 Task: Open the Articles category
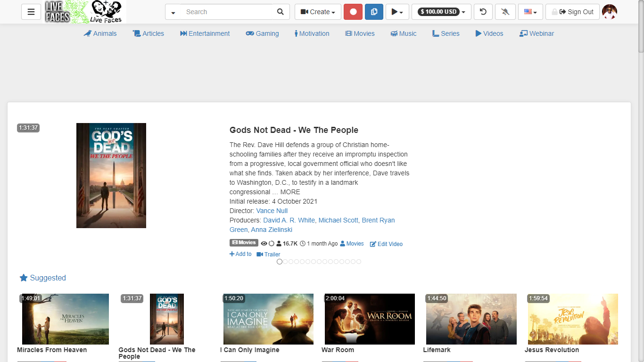tap(149, 33)
